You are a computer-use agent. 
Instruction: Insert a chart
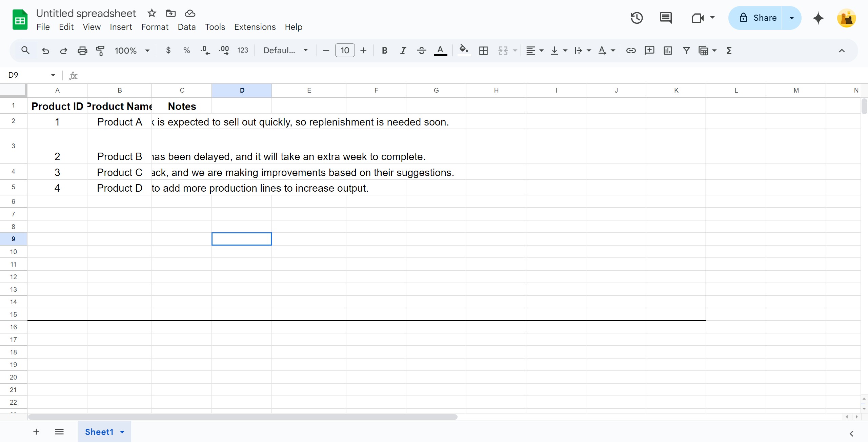coord(668,51)
